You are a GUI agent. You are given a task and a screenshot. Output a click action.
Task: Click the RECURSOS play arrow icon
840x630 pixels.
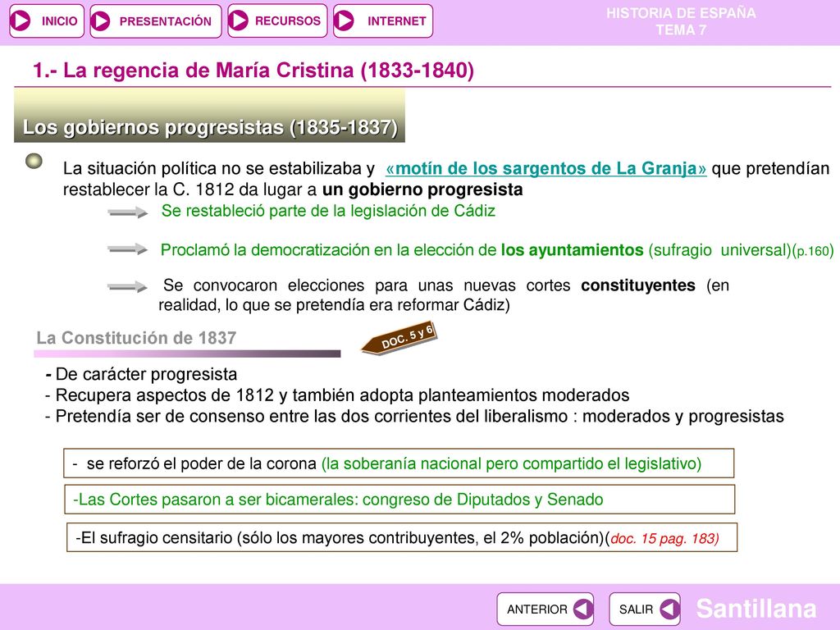239,21
